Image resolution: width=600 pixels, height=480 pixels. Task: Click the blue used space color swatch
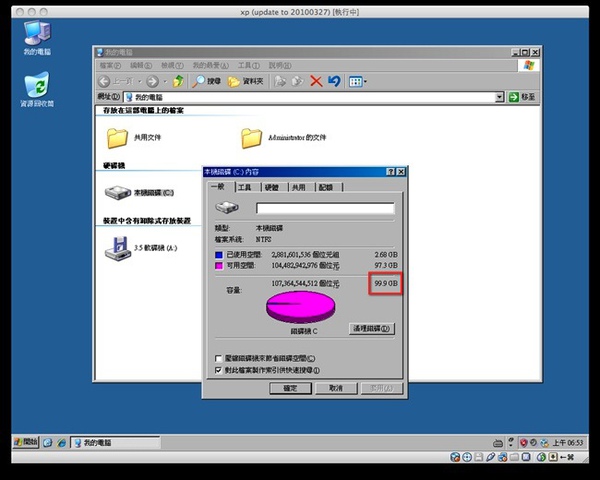pos(219,255)
